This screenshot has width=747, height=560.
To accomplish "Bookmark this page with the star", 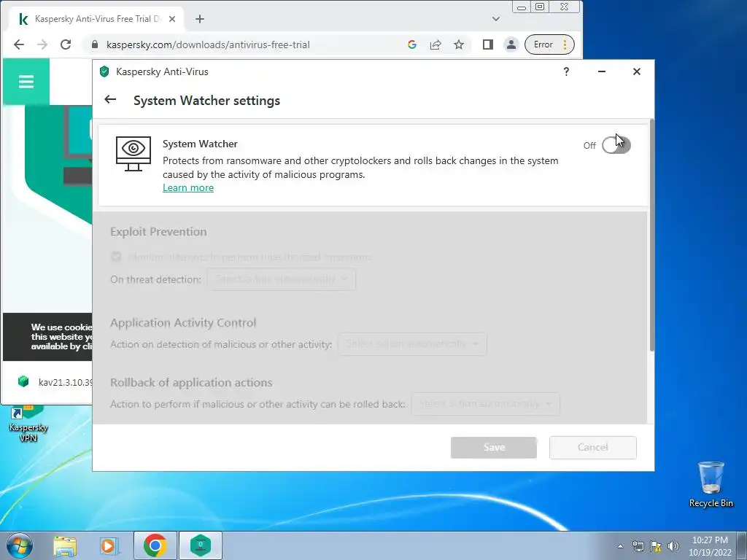I will (x=459, y=44).
